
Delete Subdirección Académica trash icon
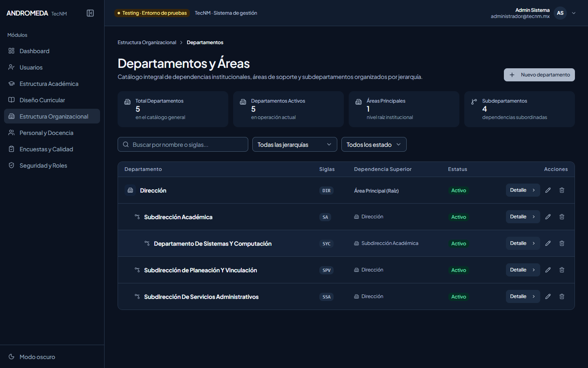pos(562,217)
